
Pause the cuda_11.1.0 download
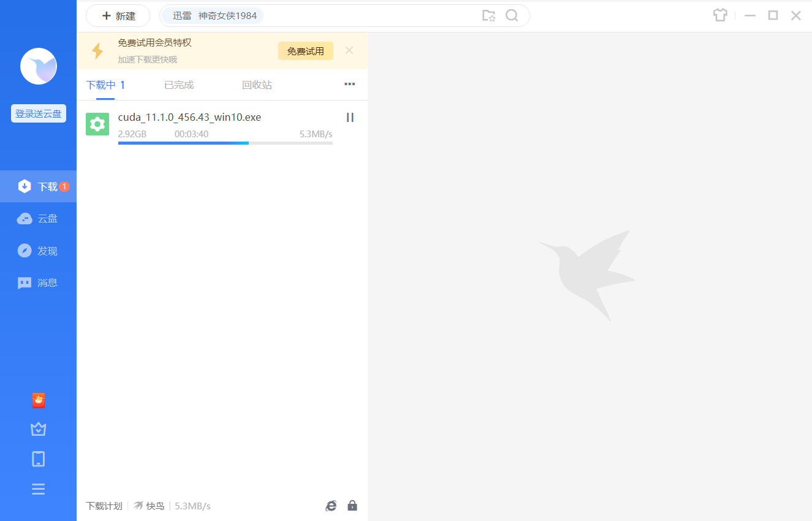(350, 117)
